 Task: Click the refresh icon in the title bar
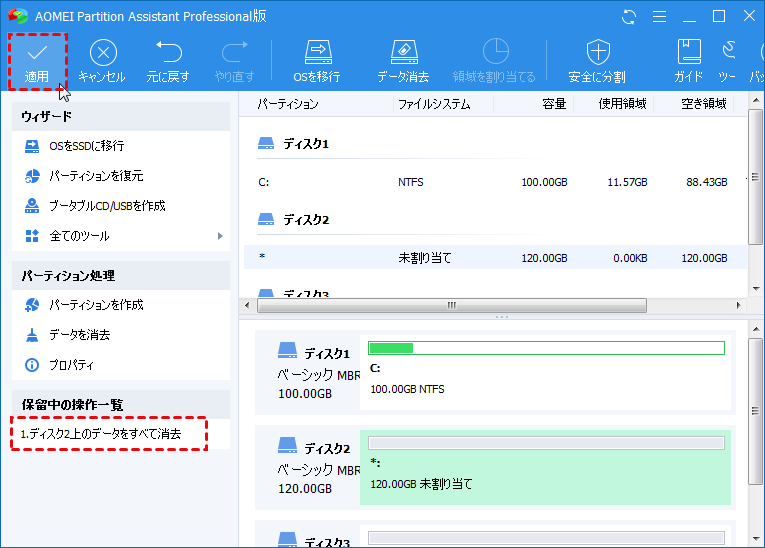pos(629,17)
